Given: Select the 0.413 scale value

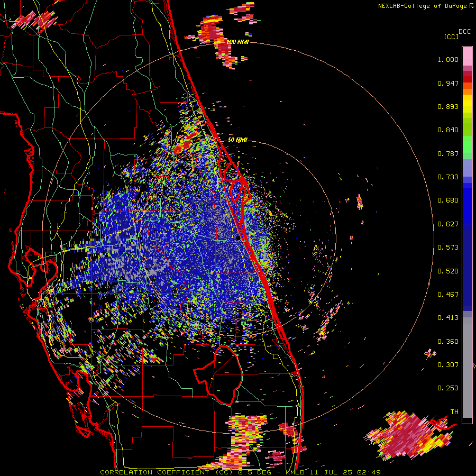Looking at the screenshot, I should pyautogui.click(x=448, y=318).
